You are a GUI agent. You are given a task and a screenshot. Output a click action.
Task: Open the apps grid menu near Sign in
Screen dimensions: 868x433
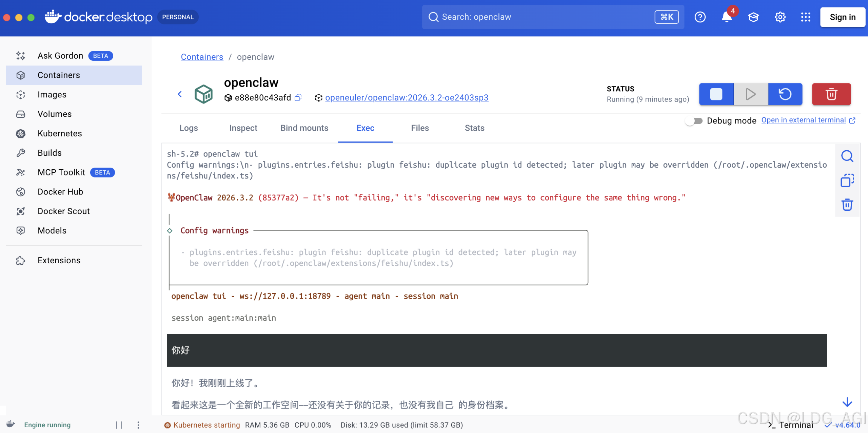point(806,17)
